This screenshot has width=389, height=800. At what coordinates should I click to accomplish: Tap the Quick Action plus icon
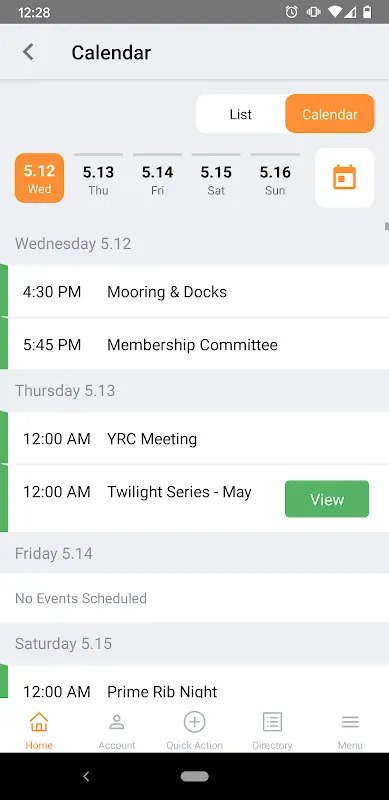click(x=194, y=722)
